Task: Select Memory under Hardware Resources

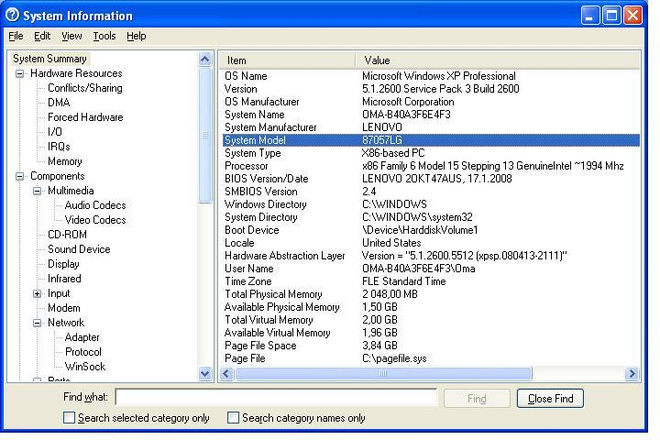Action: click(64, 162)
